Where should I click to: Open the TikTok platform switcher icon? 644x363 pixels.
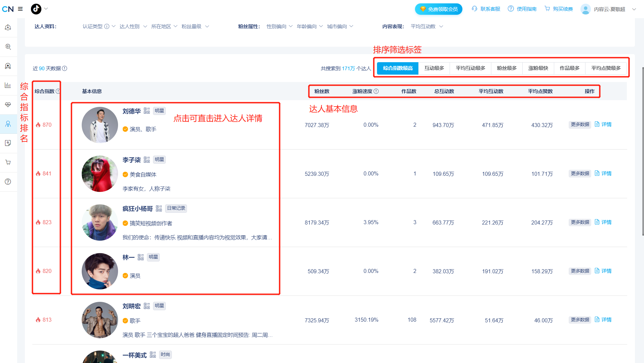coord(36,9)
